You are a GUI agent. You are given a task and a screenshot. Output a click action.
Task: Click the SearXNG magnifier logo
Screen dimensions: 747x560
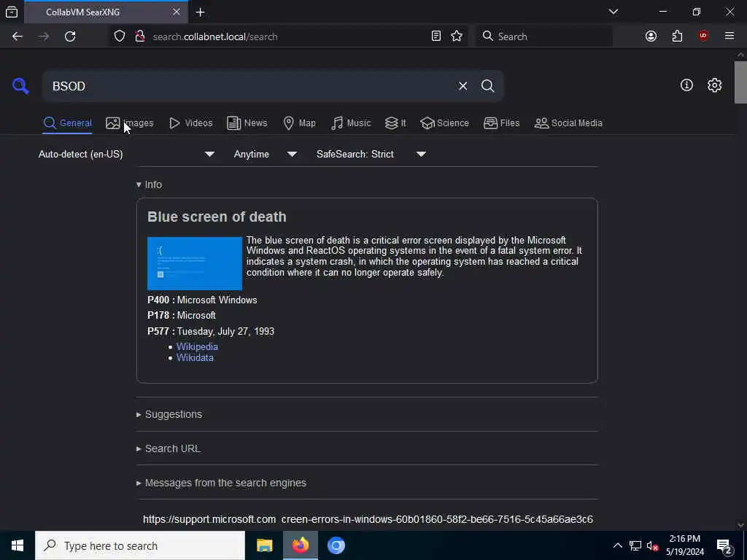(x=20, y=86)
